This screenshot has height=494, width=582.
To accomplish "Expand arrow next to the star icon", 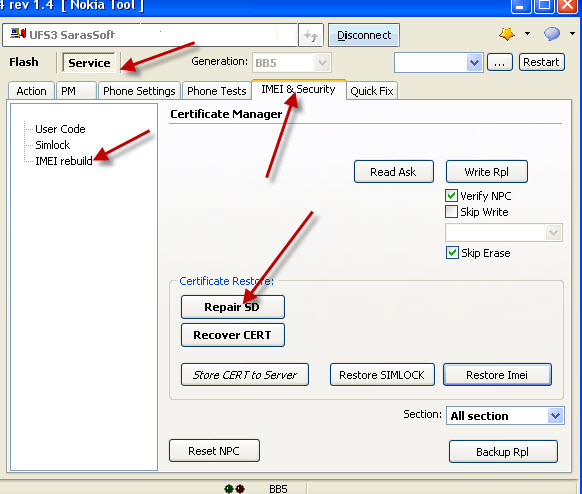I will (x=527, y=34).
